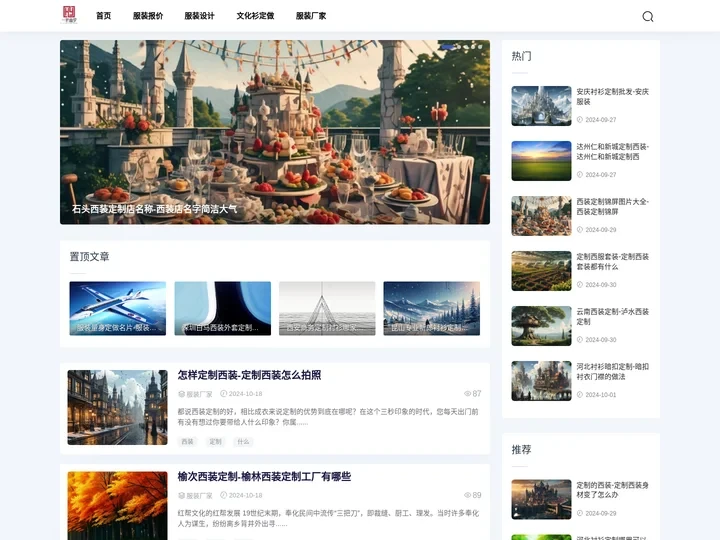Click clock icon beside 定制西服套装 date

pos(579,285)
